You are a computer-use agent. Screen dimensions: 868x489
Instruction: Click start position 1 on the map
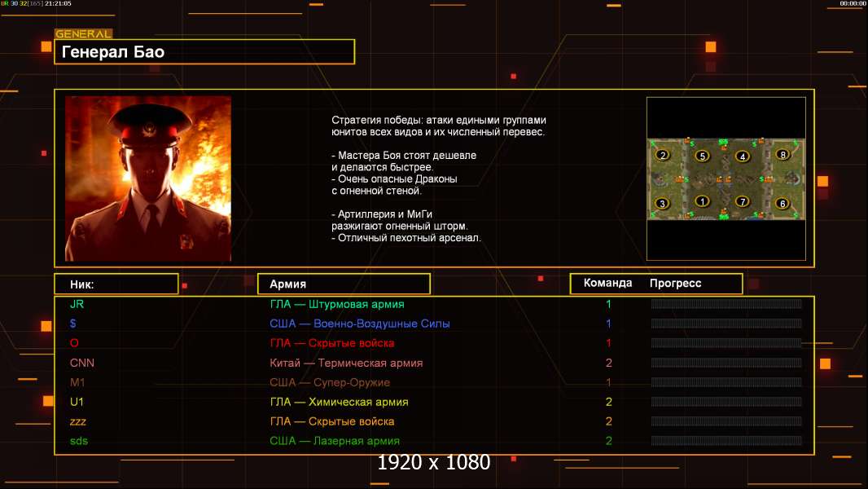point(702,201)
